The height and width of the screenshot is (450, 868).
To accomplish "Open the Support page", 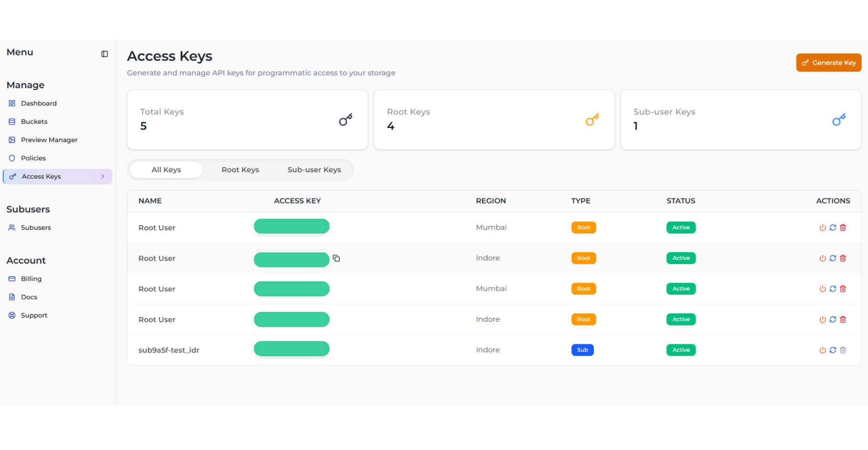I will tap(34, 315).
